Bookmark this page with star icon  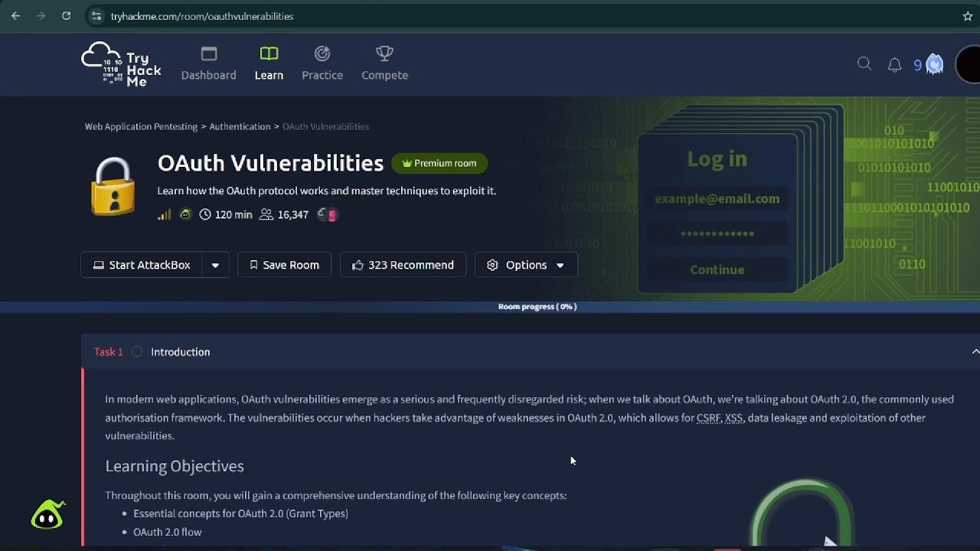point(967,15)
